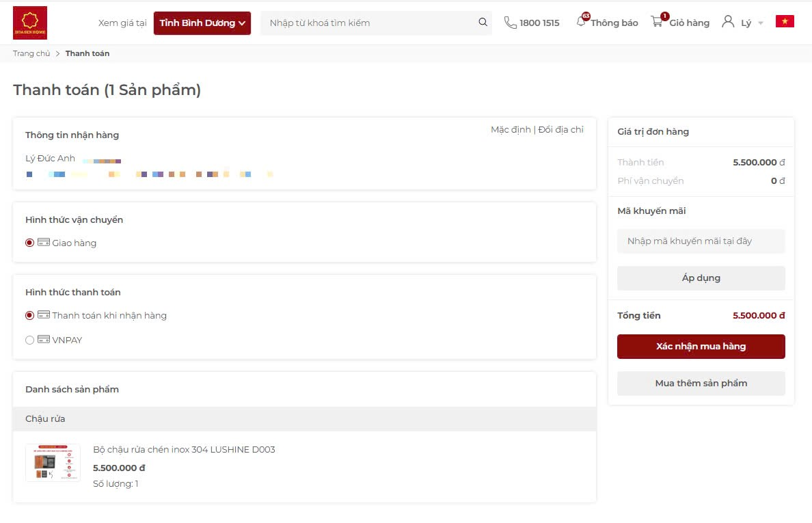Image resolution: width=812 pixels, height=523 pixels.
Task: Click the card icon beside Thanh toán khi nhận hàng
Action: tap(44, 315)
